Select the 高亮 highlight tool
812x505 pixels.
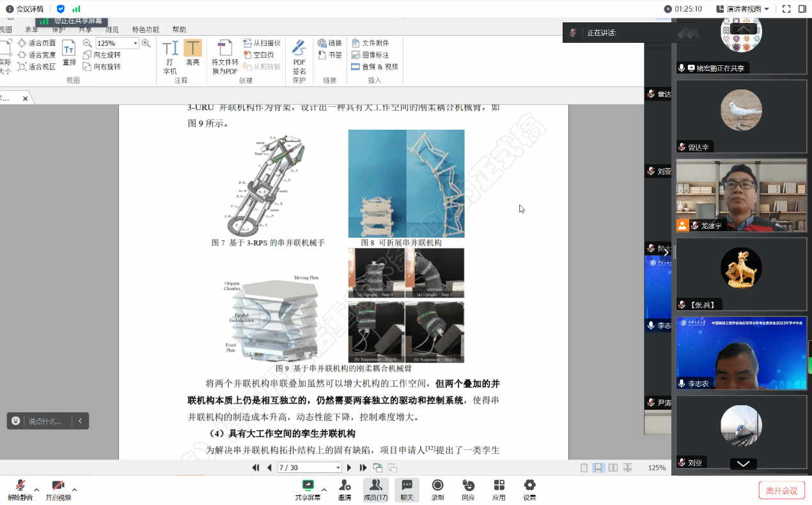point(192,53)
